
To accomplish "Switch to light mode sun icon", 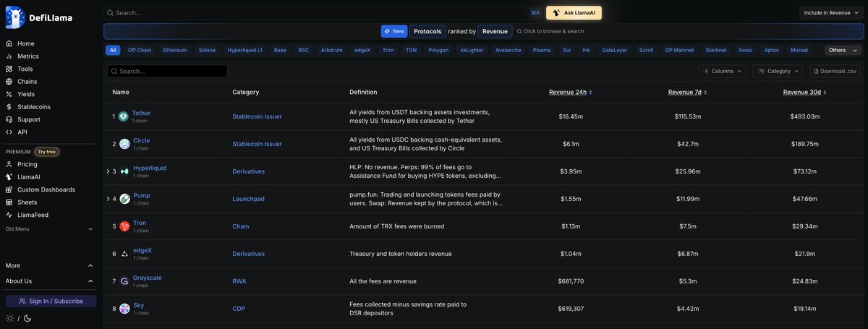I will pyautogui.click(x=10, y=318).
